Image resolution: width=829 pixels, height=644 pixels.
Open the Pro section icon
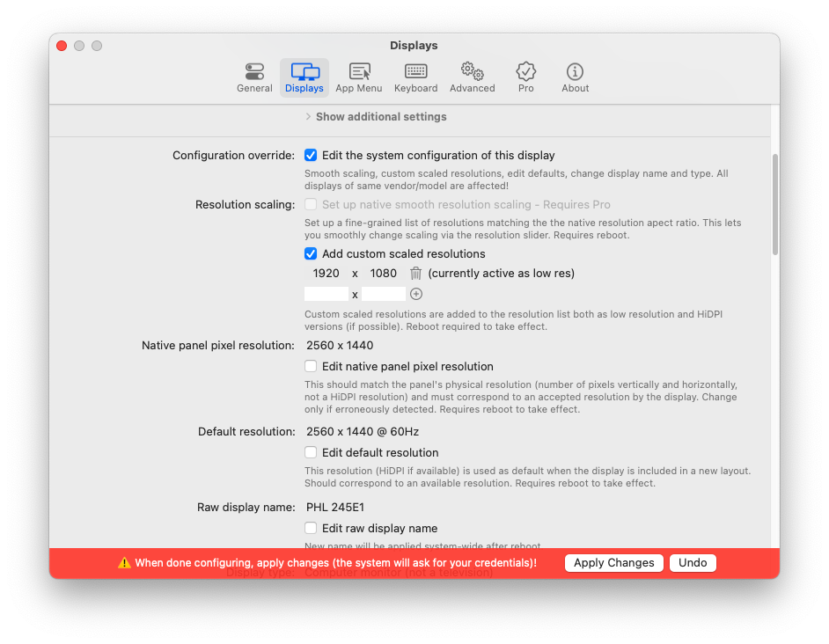coord(525,77)
